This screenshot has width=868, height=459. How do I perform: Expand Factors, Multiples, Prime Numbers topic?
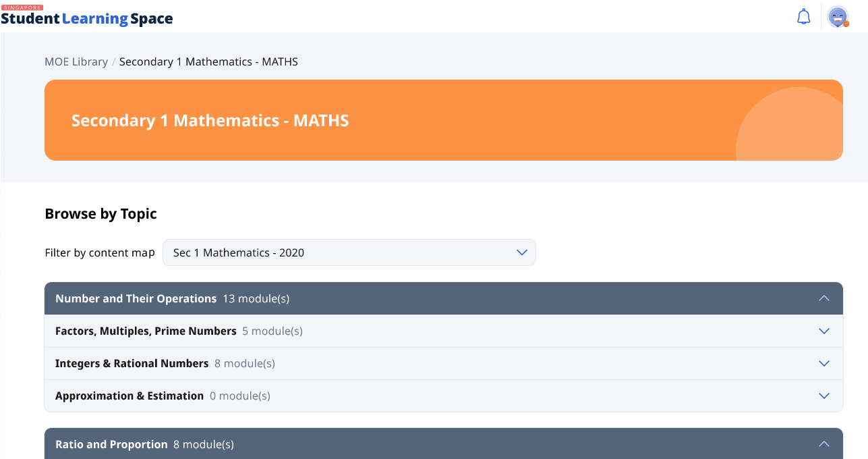[x=146, y=331]
